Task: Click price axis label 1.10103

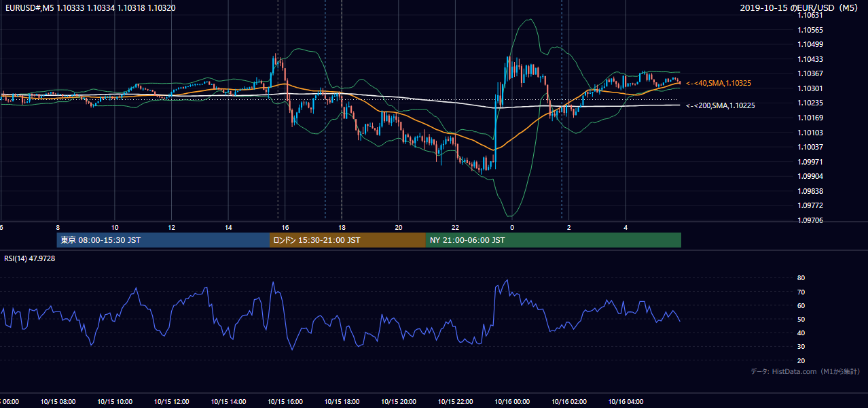Action: (x=810, y=133)
